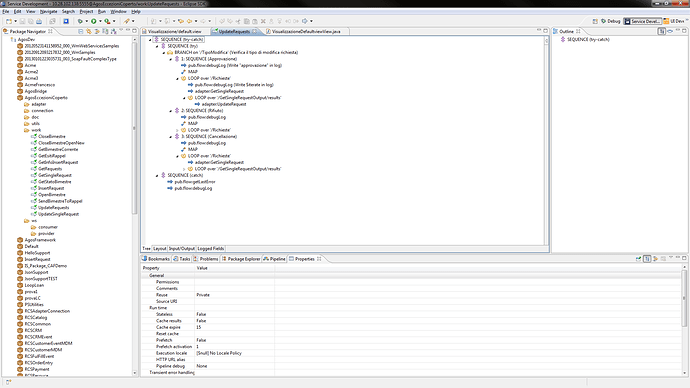Image resolution: width=690 pixels, height=388 pixels.
Task: Open the Navigate menu
Action: pos(48,11)
